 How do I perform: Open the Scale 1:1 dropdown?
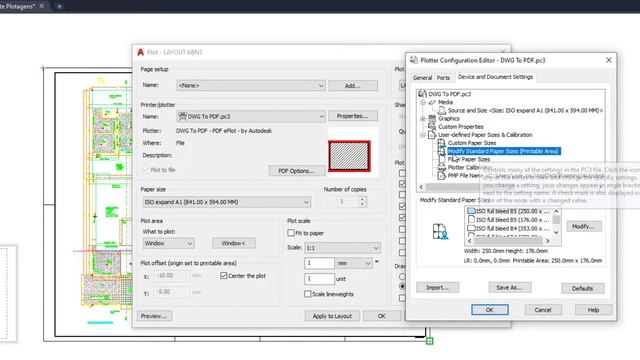pyautogui.click(x=376, y=248)
